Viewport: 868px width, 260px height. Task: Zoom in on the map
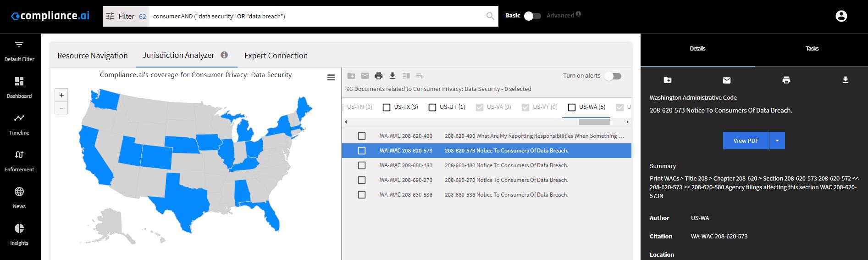click(x=61, y=95)
